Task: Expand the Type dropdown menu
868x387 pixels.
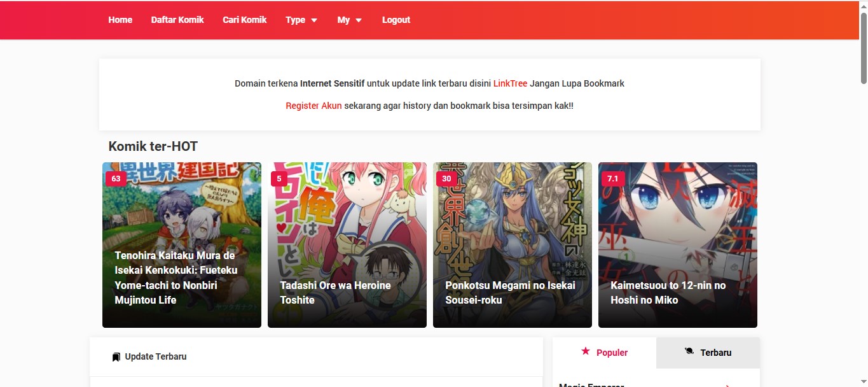Action: coord(301,20)
